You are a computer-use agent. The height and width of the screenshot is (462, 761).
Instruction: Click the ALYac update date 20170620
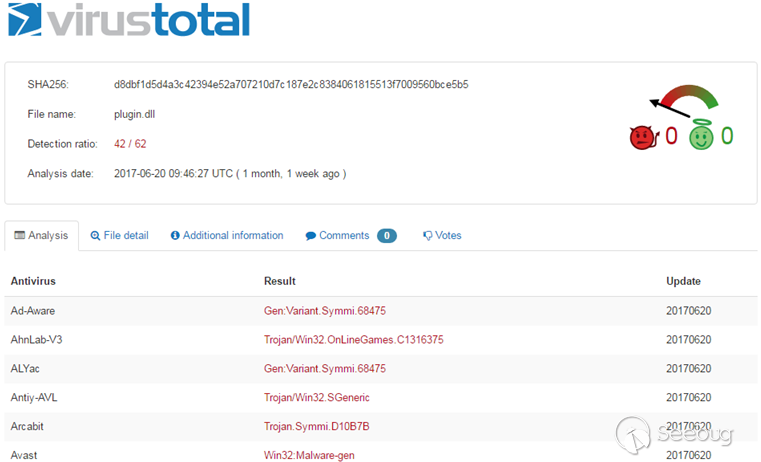[688, 368]
